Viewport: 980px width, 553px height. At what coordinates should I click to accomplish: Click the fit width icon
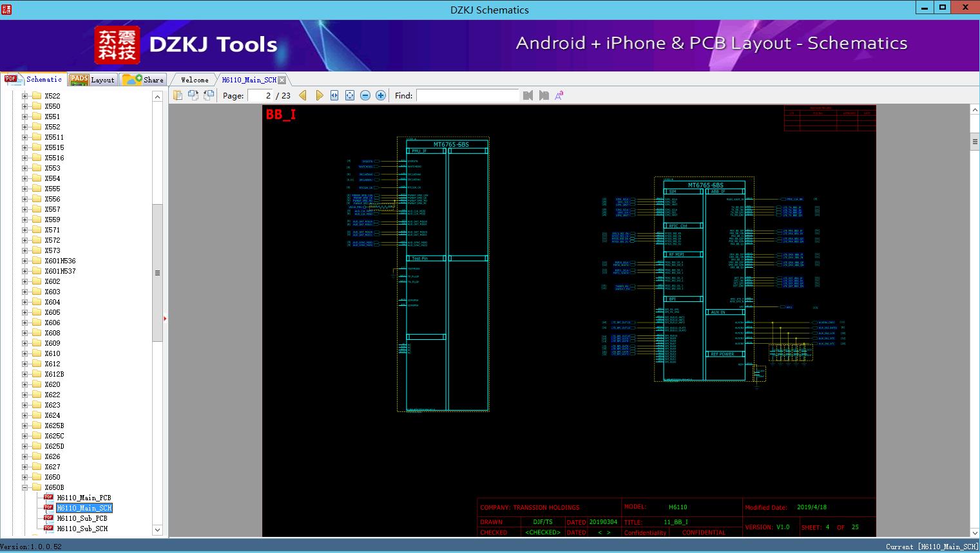tap(334, 95)
